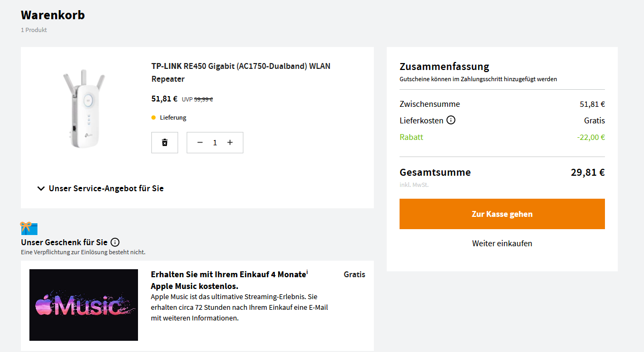The image size is (644, 352).
Task: Click the green Rabatt discount label
Action: (x=411, y=137)
